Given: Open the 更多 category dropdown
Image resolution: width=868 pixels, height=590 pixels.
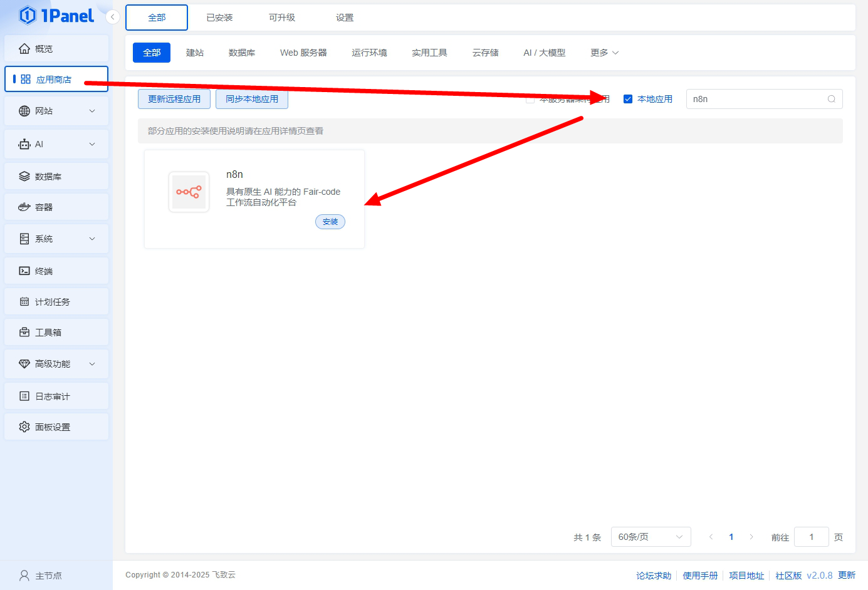Looking at the screenshot, I should [x=604, y=53].
